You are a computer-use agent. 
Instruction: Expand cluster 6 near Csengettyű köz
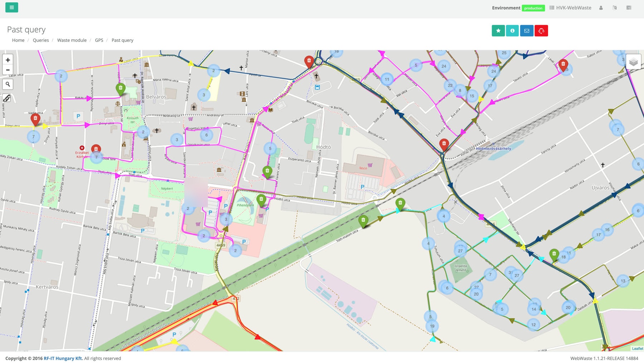click(x=206, y=135)
